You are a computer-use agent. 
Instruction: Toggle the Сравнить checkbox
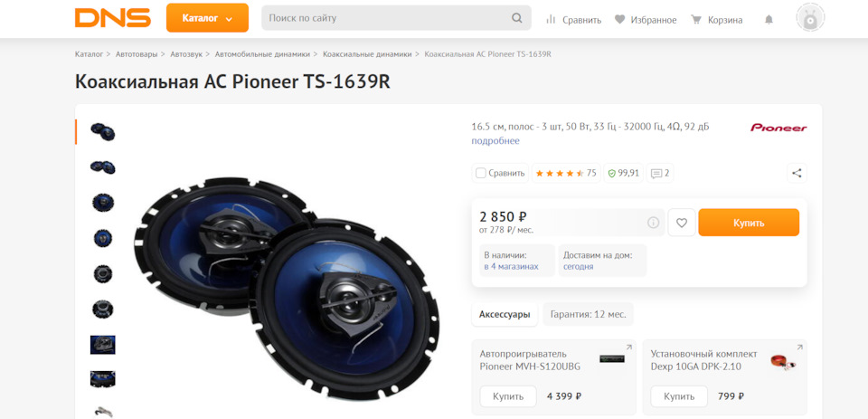[x=480, y=173]
